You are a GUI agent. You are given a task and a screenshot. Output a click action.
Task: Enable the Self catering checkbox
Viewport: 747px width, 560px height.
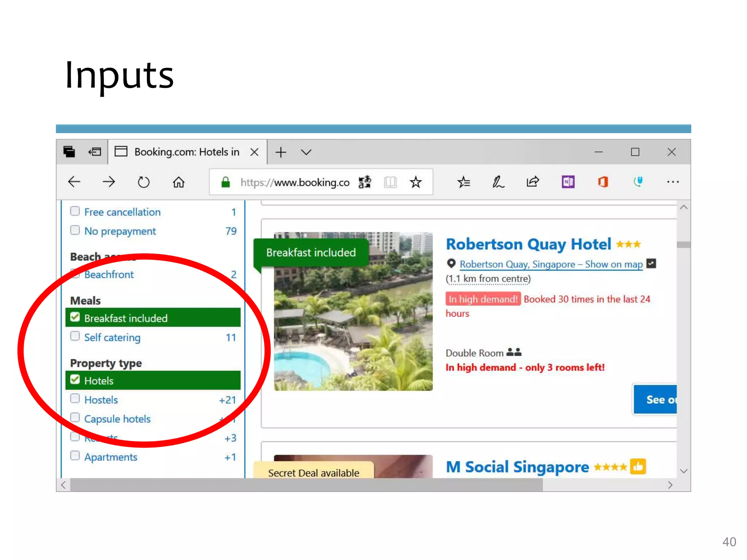[75, 336]
